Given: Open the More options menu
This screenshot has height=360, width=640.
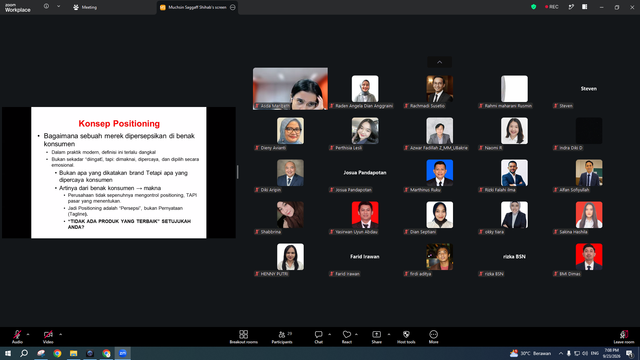Looking at the screenshot, I should point(433,337).
